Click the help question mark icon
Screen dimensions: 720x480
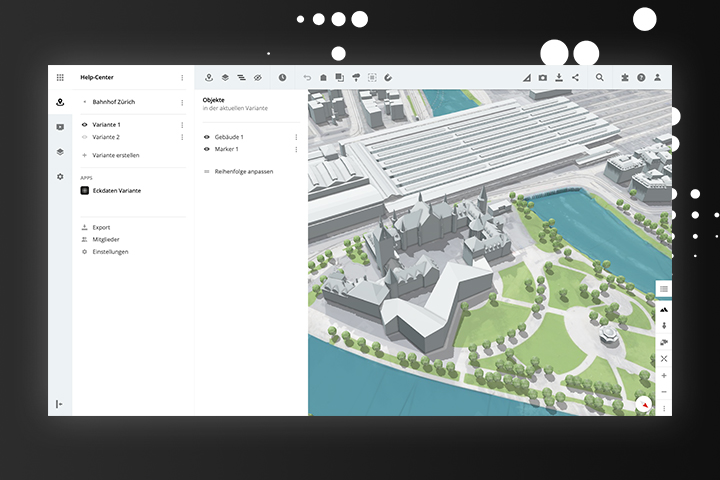(641, 77)
